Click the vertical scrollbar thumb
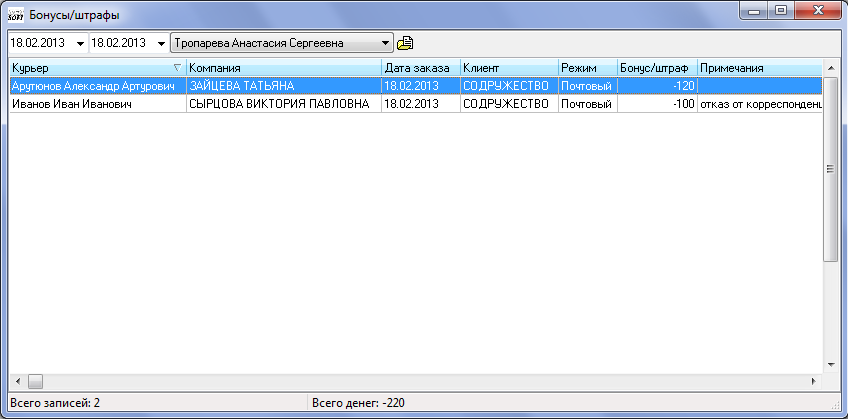Screen dimensions: 848x419 click(x=831, y=169)
